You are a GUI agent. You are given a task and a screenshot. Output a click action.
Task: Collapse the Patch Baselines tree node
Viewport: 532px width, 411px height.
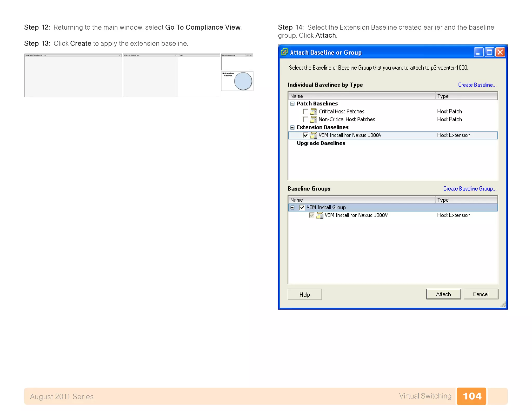(292, 104)
